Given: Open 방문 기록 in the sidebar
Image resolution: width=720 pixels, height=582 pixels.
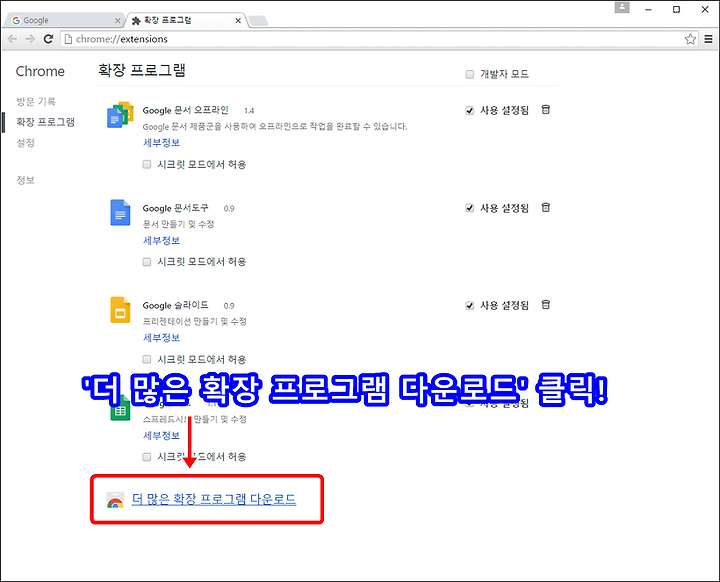Looking at the screenshot, I should pos(36,101).
